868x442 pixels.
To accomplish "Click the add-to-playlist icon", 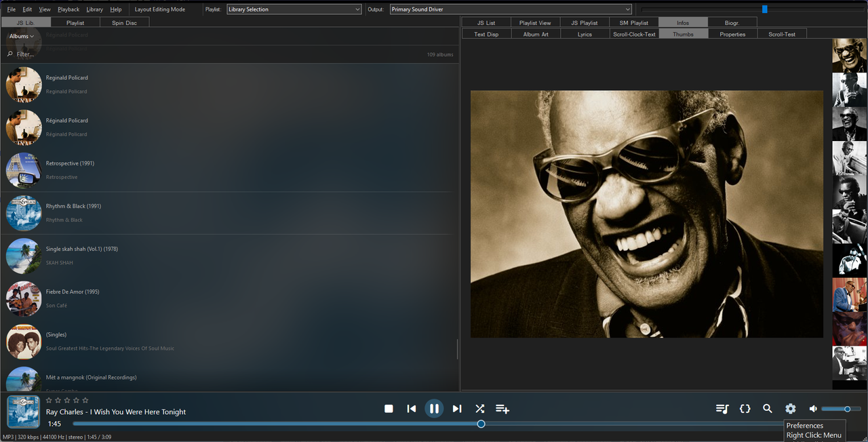I will [x=502, y=409].
